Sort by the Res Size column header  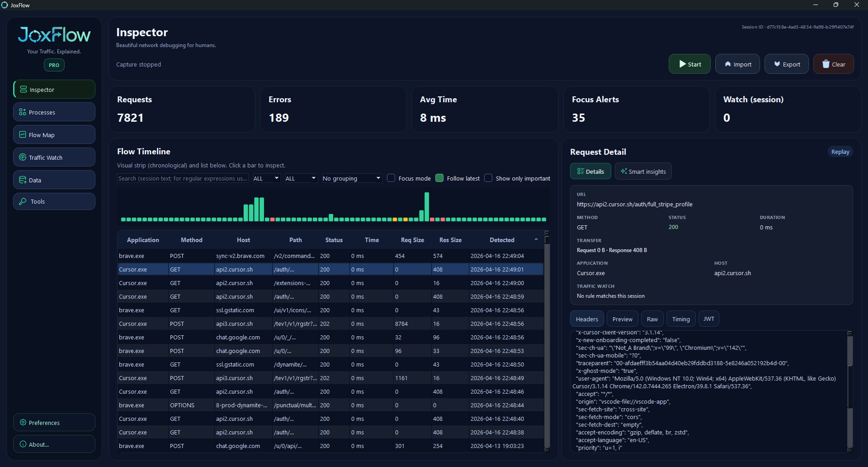[x=450, y=240]
